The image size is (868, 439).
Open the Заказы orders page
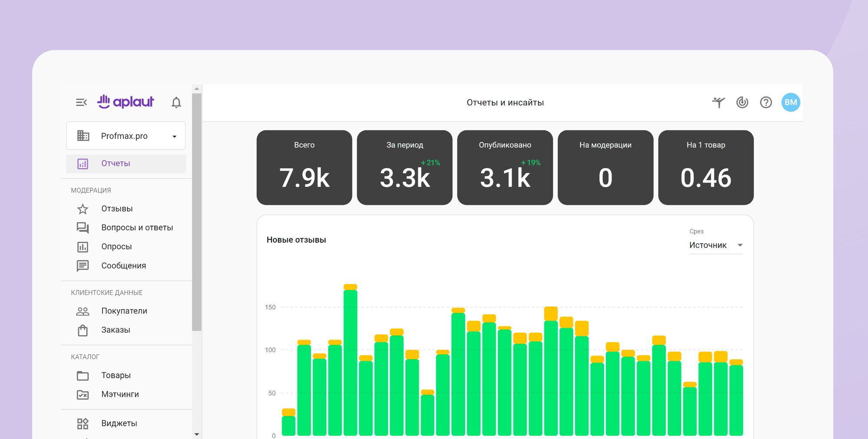[x=115, y=330]
